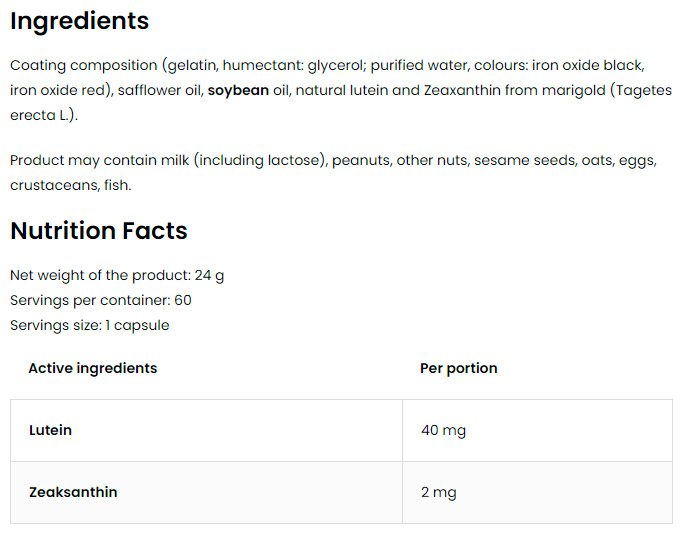Select the Lutein row label
Screen dimensions: 685x538
tap(50, 430)
